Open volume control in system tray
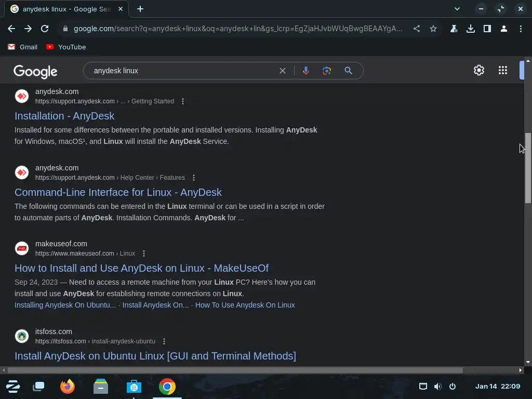 pyautogui.click(x=437, y=387)
